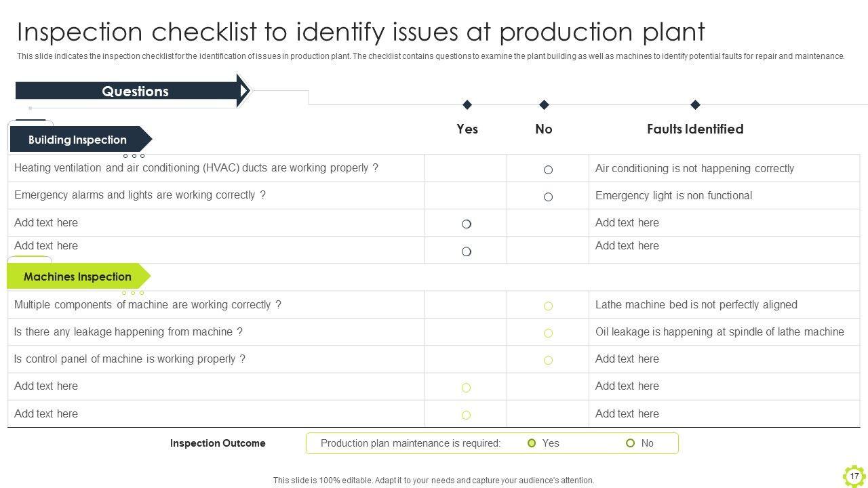
Task: Click fault text about lathe machine bed alignment
Action: (696, 305)
